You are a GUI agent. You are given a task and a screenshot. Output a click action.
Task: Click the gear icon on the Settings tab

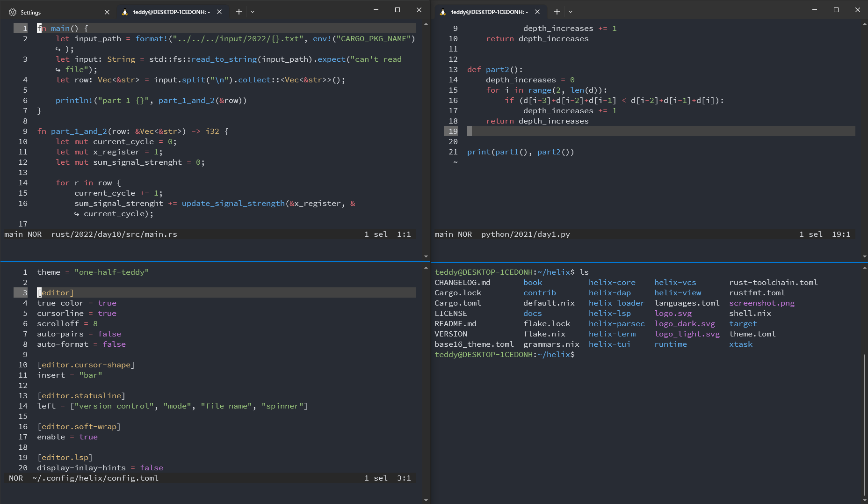click(x=13, y=12)
